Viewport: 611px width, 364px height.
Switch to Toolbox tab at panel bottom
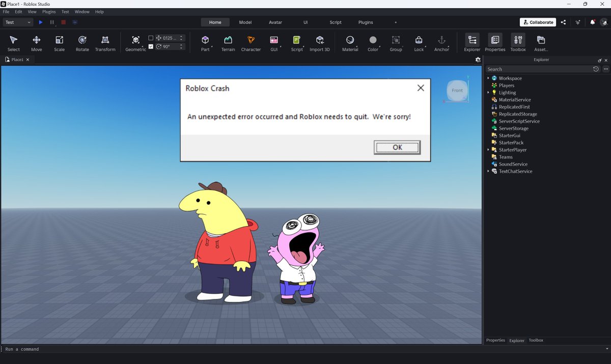pyautogui.click(x=536, y=340)
